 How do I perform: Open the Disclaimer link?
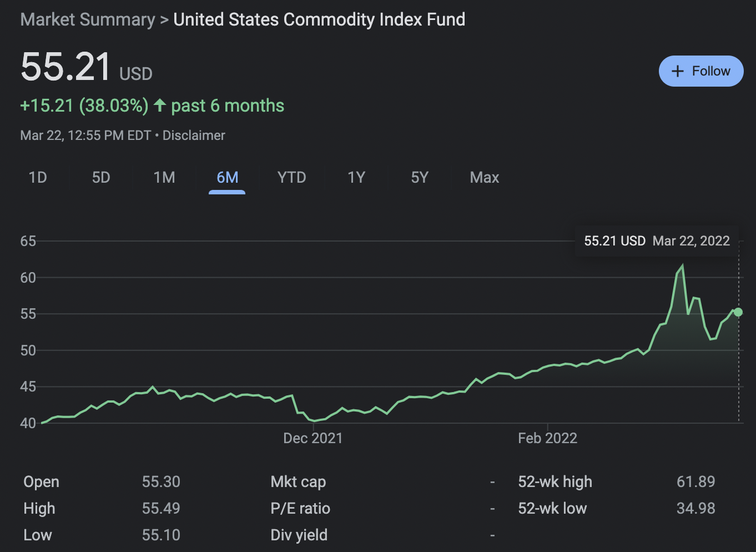pyautogui.click(x=194, y=136)
